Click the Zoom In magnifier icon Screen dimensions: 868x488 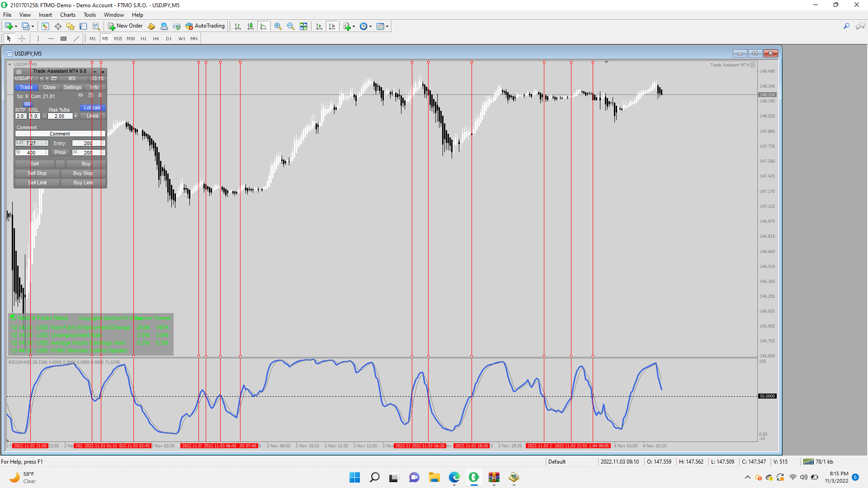278,26
